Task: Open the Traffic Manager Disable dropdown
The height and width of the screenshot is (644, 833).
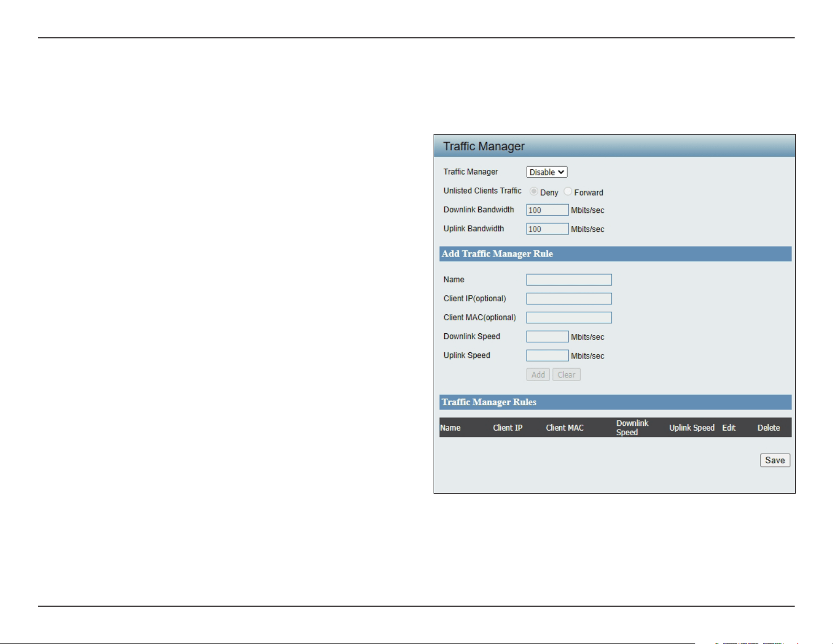Action: (x=547, y=172)
